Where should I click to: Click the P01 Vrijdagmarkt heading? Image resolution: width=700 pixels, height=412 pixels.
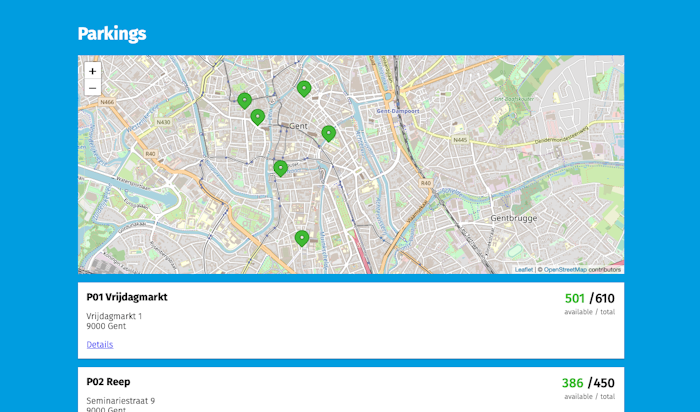(x=127, y=297)
